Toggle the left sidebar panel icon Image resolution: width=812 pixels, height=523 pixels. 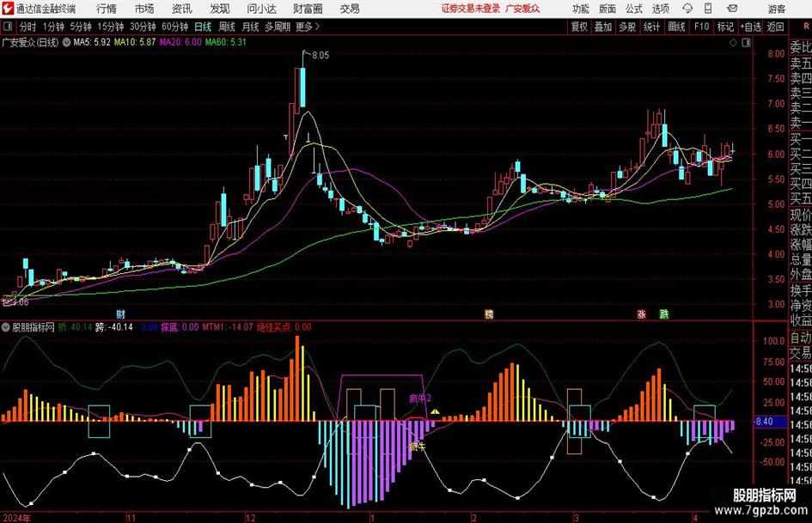point(8,27)
